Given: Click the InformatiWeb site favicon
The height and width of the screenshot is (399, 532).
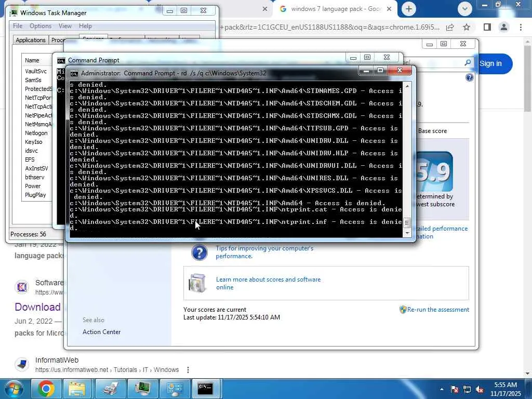Looking at the screenshot, I should tap(22, 365).
